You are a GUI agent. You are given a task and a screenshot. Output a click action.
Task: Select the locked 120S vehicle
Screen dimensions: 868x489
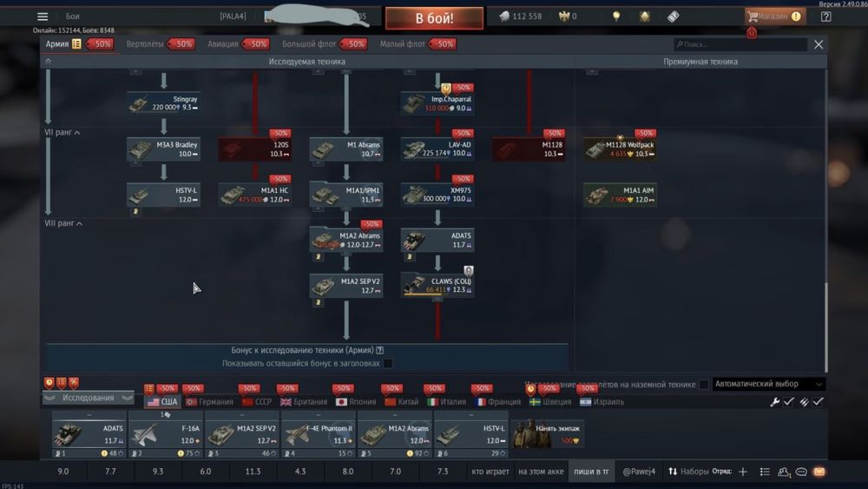coord(254,149)
